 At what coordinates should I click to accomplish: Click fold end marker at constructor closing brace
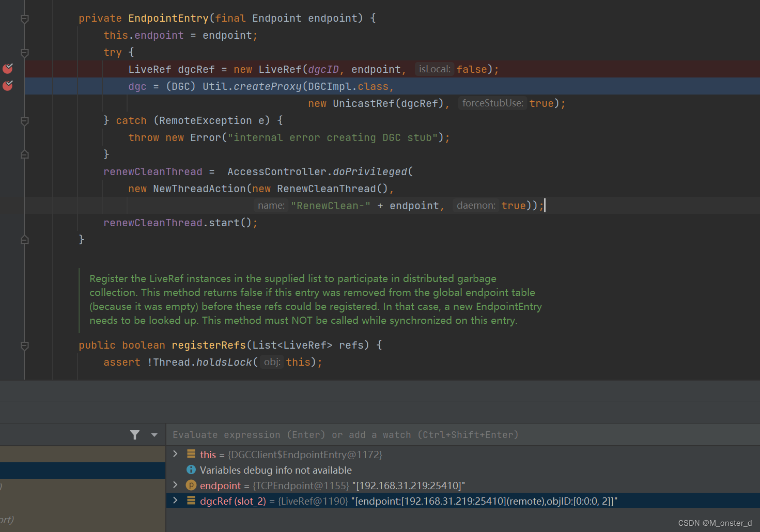pyautogui.click(x=24, y=240)
